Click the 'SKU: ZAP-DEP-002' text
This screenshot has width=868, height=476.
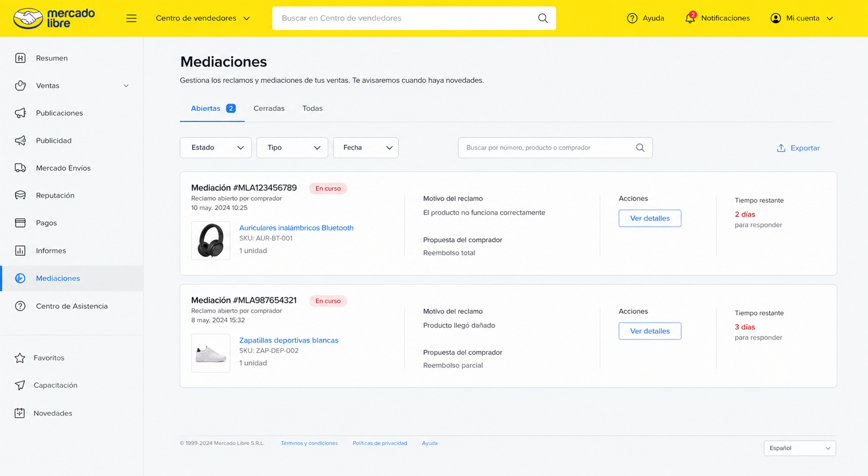269,351
